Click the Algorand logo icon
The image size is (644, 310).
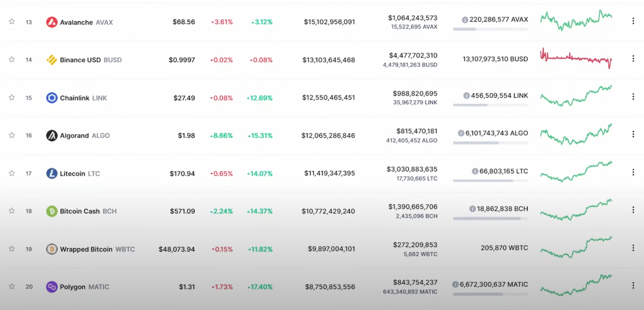tap(52, 136)
